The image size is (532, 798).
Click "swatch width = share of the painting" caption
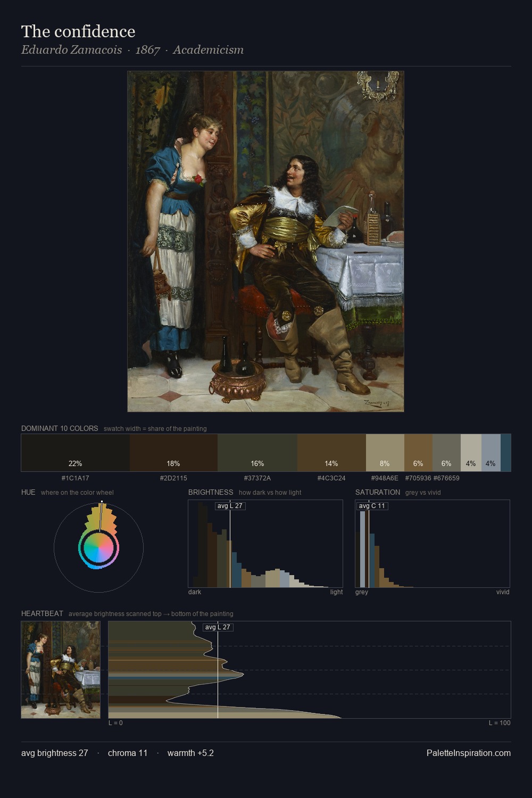tap(155, 429)
